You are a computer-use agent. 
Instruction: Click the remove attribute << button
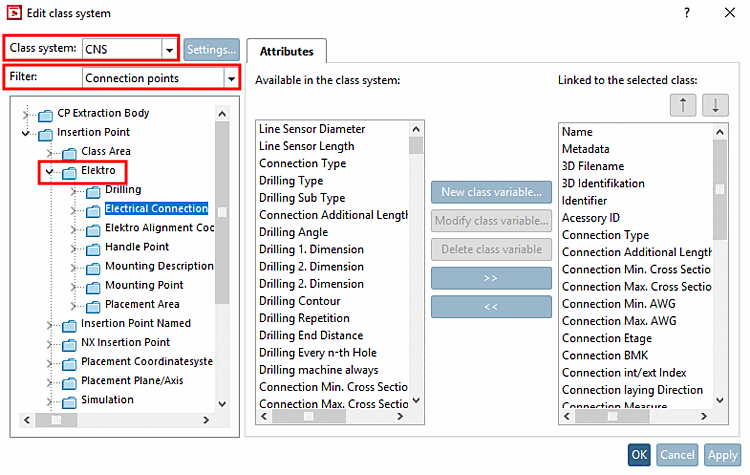(x=491, y=307)
